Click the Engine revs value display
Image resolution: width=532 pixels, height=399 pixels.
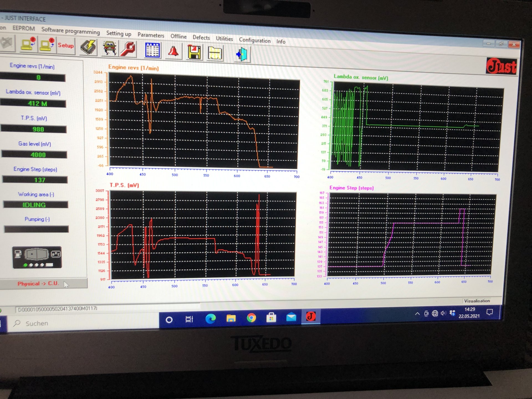[33, 77]
